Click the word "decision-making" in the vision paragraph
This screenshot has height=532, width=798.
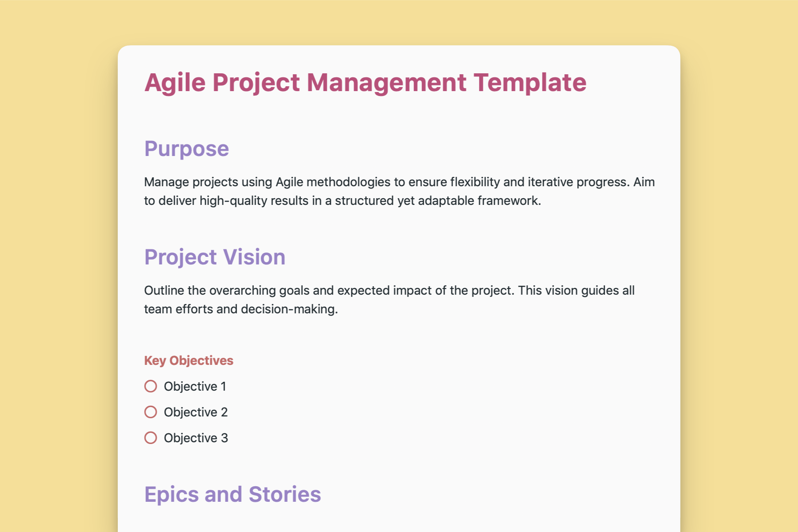pos(289,309)
